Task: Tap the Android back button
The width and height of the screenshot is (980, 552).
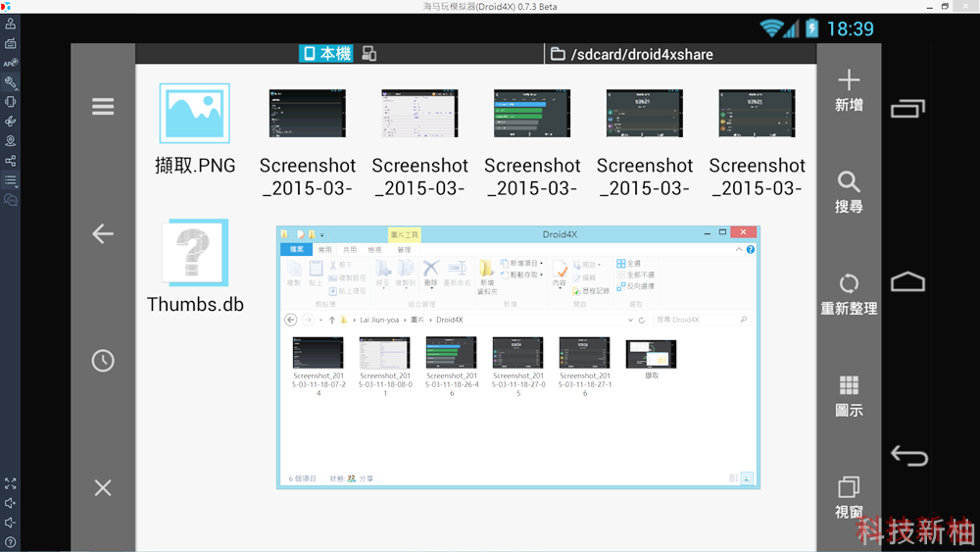Action: tap(908, 456)
